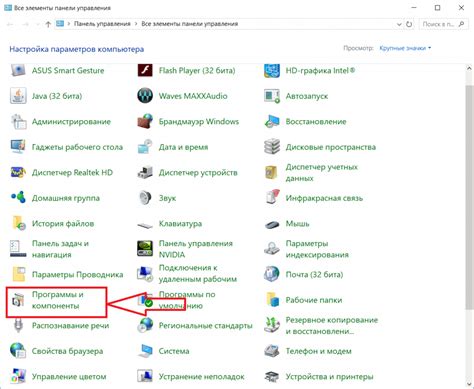Open the Диспетчер устройств link

click(x=198, y=172)
